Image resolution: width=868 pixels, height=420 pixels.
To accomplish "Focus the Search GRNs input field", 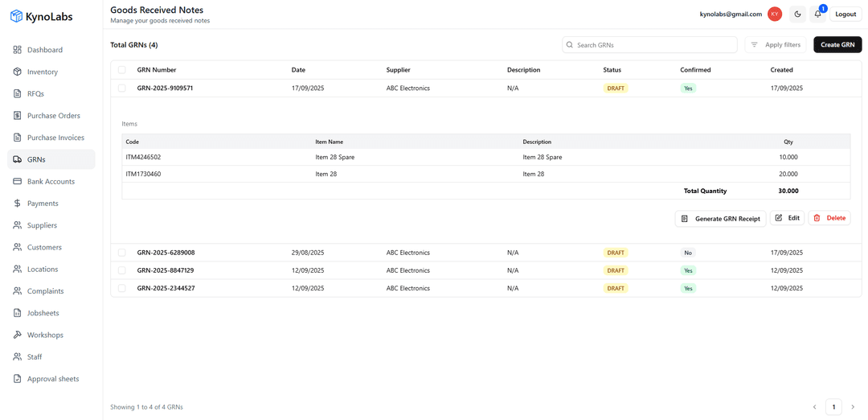I will (x=653, y=45).
